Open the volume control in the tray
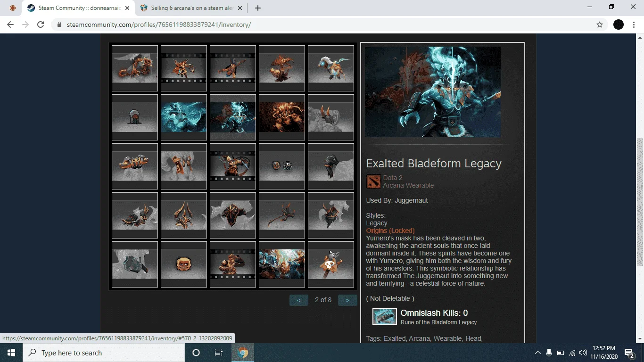Screen dimensions: 644x362 click(583, 353)
